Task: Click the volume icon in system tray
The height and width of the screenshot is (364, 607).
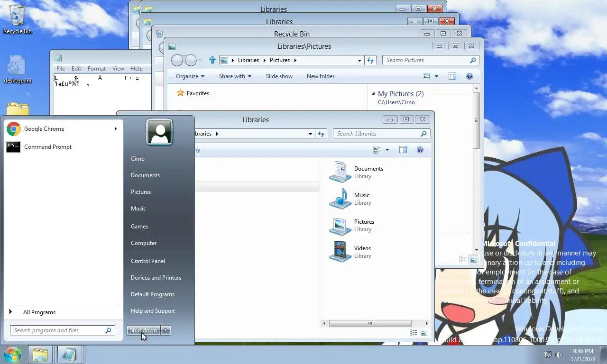Action: [559, 355]
